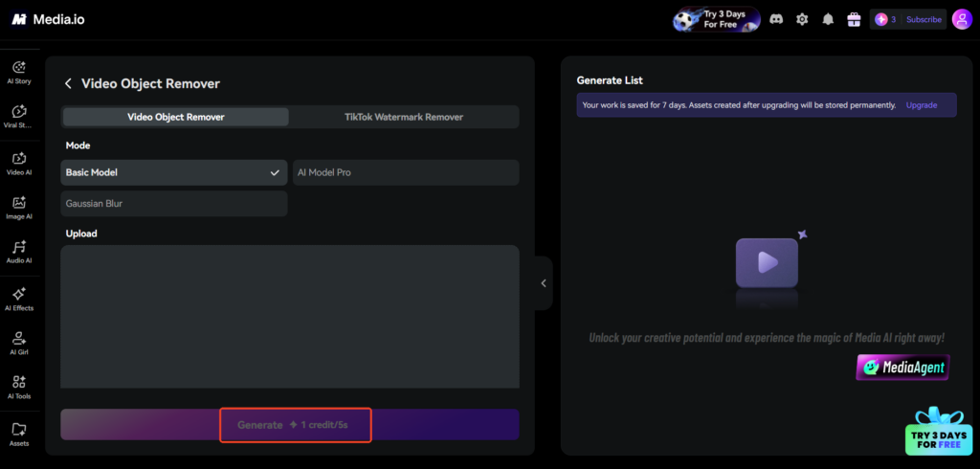Open the Viral Story sidebar icon

pos(19,117)
